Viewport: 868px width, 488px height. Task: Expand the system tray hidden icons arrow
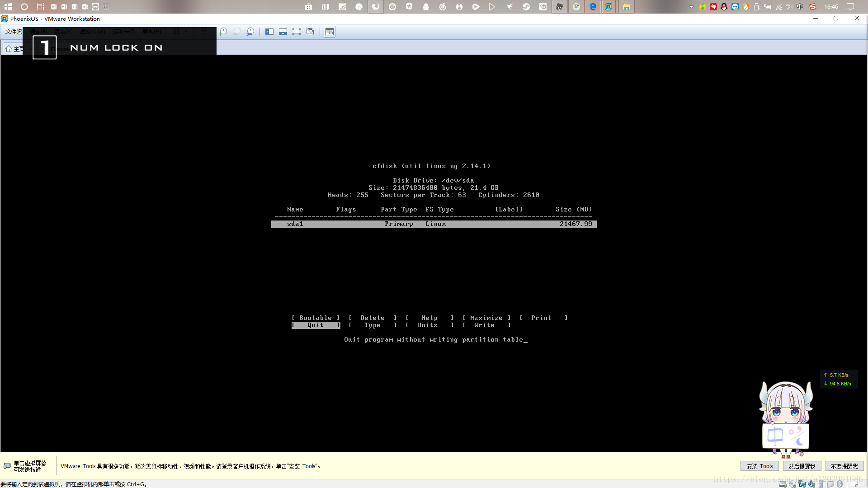tap(691, 7)
